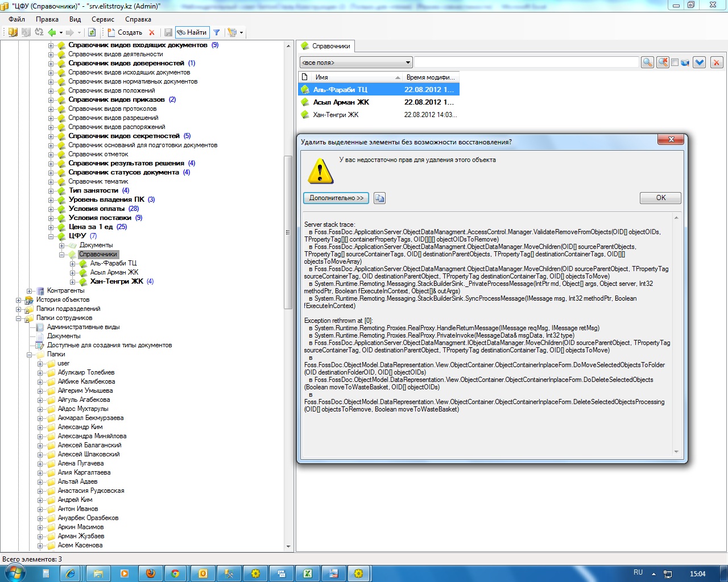The height and width of the screenshot is (582, 728).
Task: Click OK in the error dialog
Action: pos(660,198)
